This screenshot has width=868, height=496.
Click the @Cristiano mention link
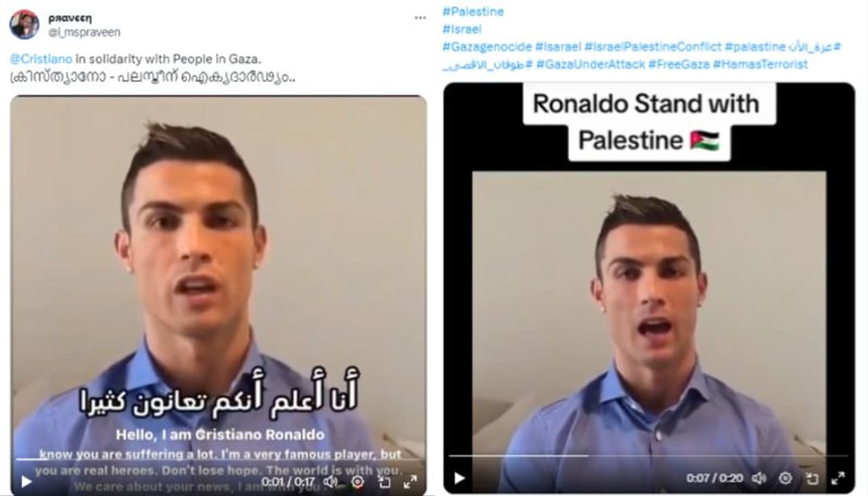[x=40, y=60]
